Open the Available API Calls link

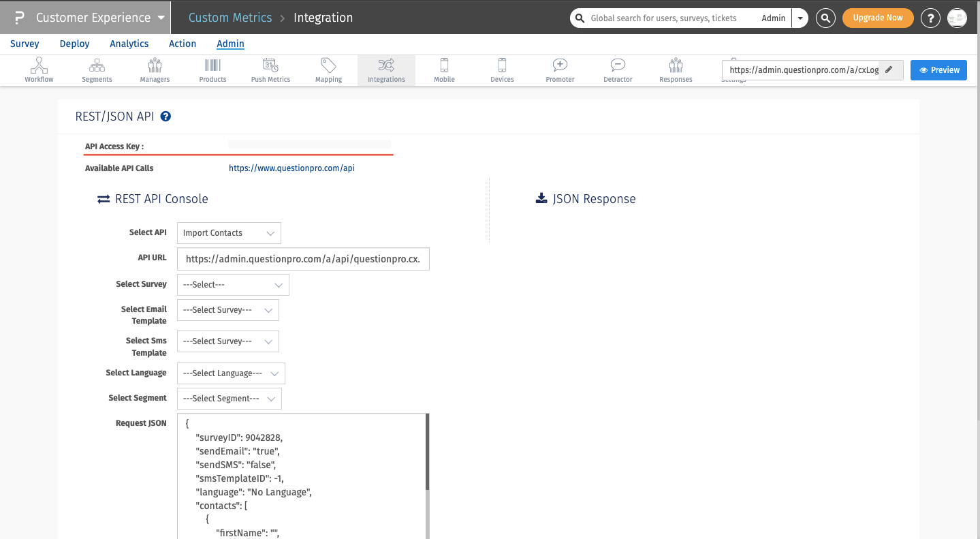tap(291, 168)
